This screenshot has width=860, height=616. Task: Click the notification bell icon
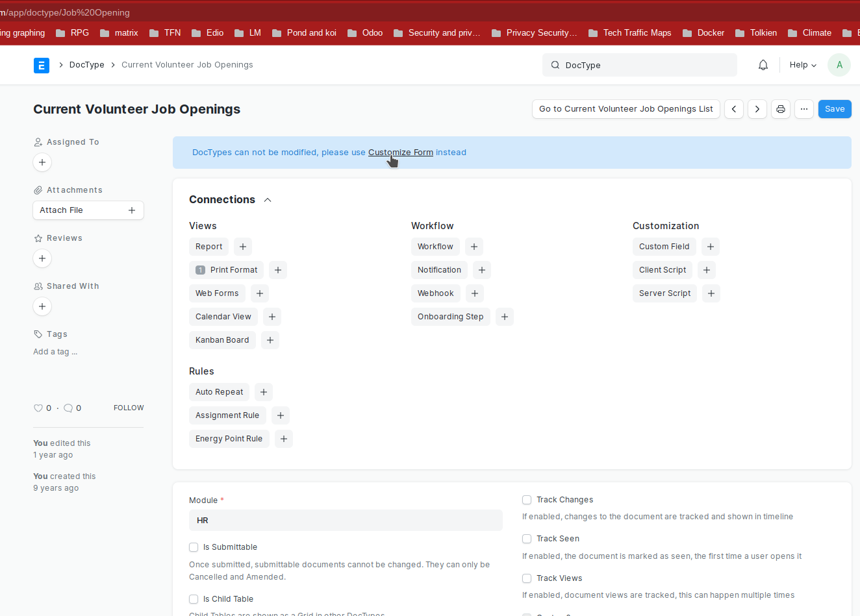click(x=763, y=65)
